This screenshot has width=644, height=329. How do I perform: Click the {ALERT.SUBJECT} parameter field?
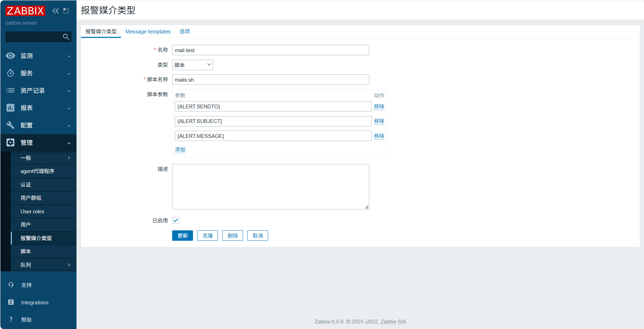point(273,121)
